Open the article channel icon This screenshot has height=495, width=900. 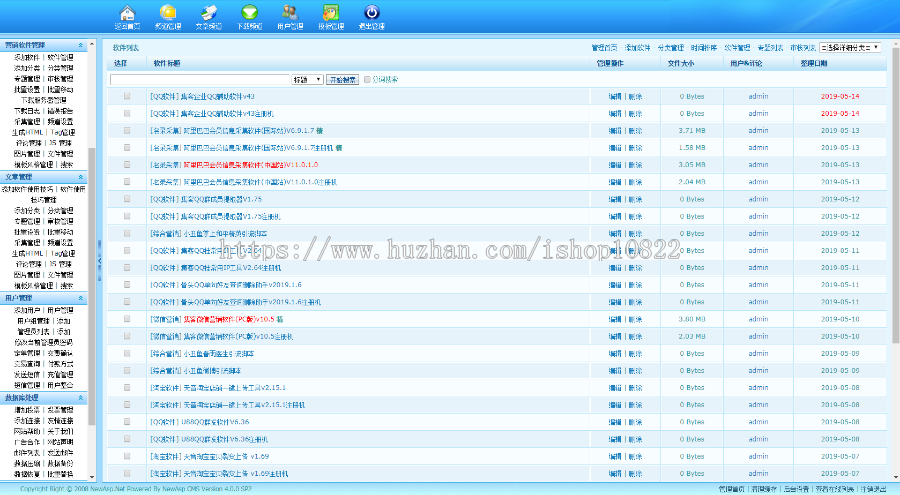coord(208,13)
